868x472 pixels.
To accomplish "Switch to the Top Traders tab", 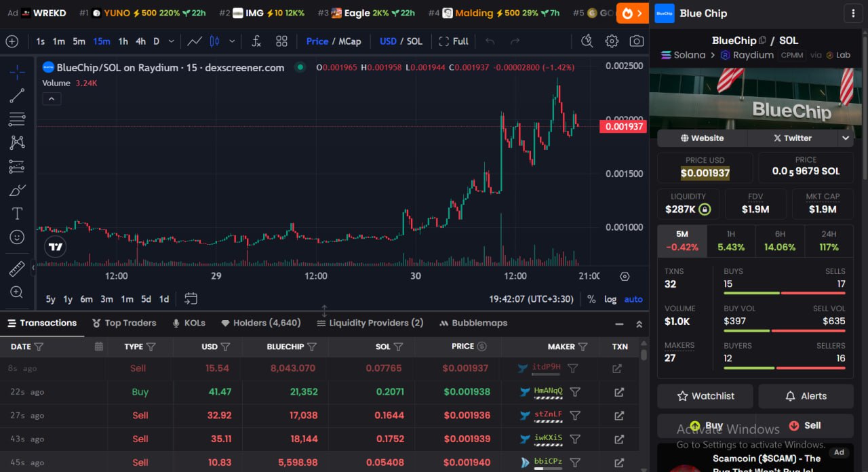I will click(x=124, y=323).
